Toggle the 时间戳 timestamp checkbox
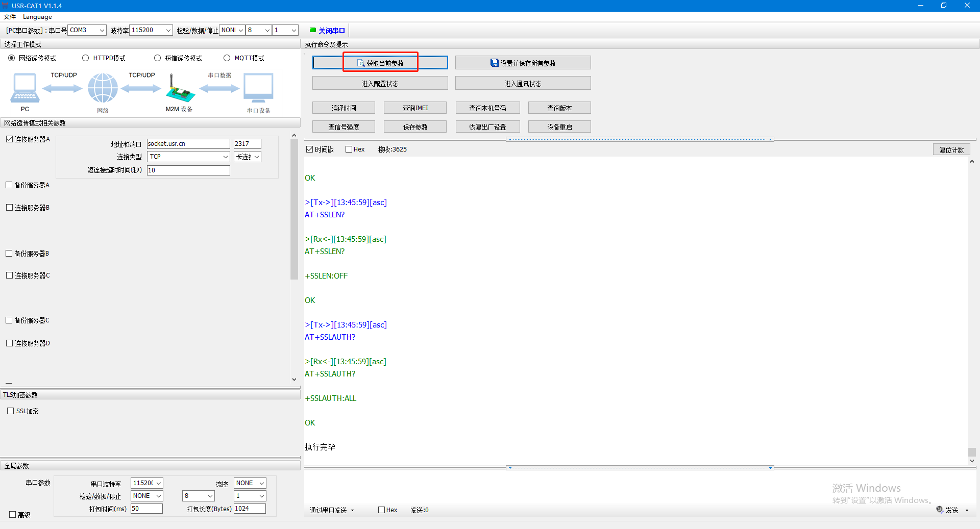 click(x=310, y=149)
